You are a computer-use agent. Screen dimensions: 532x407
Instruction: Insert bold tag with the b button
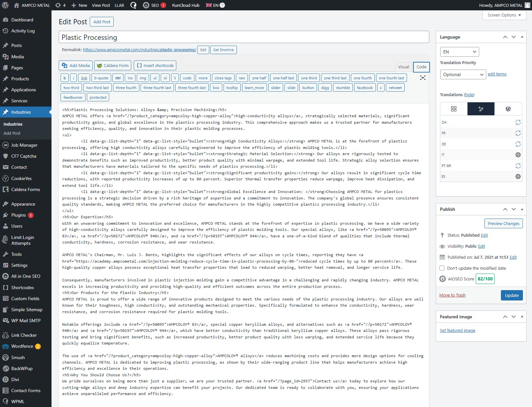65,78
